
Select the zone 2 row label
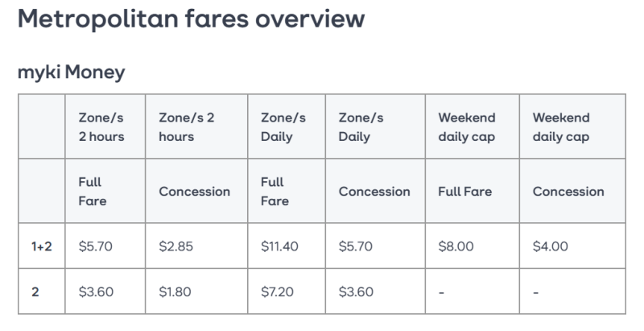click(35, 292)
